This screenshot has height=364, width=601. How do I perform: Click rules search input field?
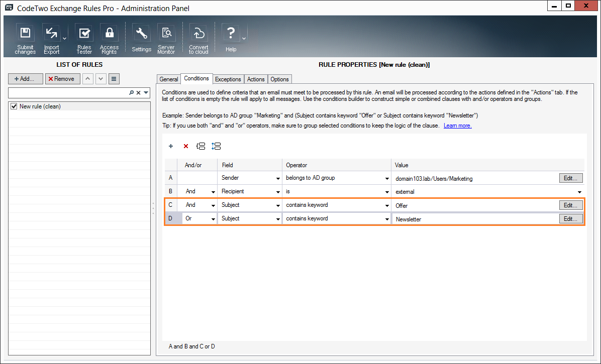[x=68, y=92]
